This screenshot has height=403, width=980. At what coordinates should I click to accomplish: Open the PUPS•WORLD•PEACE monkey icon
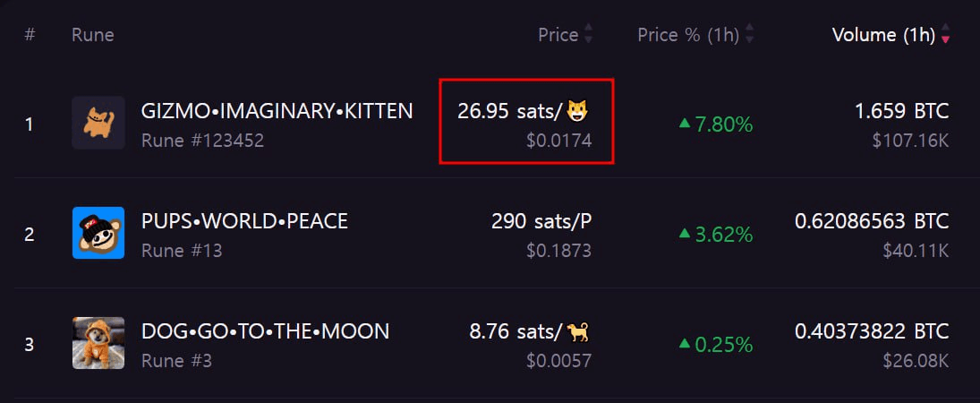coord(98,233)
